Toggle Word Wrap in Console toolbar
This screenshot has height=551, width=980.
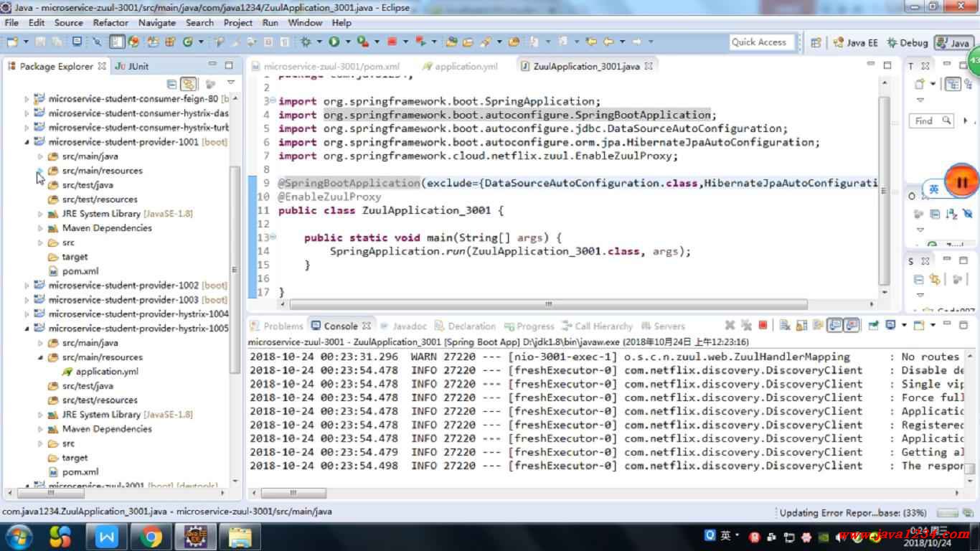click(x=817, y=326)
